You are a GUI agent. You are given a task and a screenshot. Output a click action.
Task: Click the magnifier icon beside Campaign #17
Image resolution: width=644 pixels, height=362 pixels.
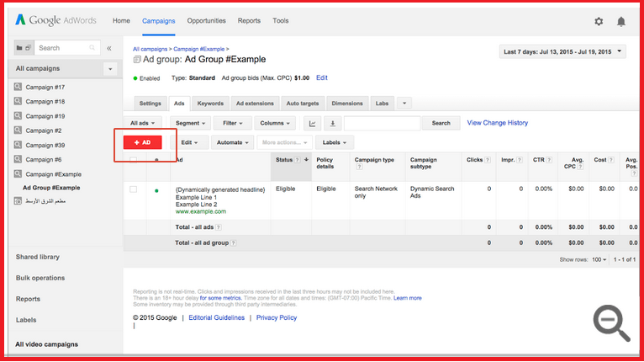(x=18, y=88)
